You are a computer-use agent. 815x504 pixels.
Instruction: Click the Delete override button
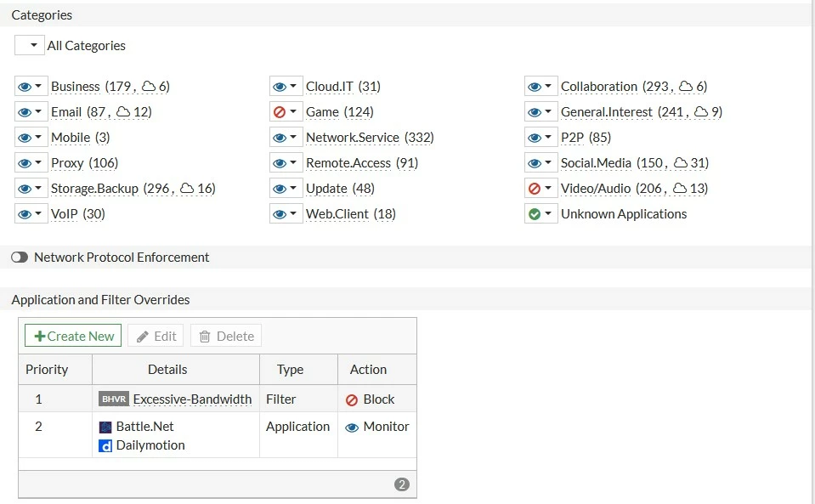tap(226, 337)
